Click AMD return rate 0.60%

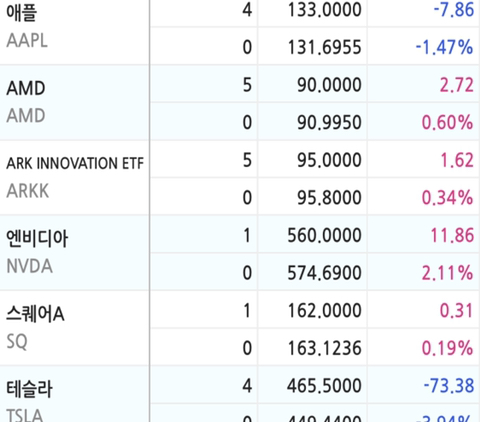[447, 122]
